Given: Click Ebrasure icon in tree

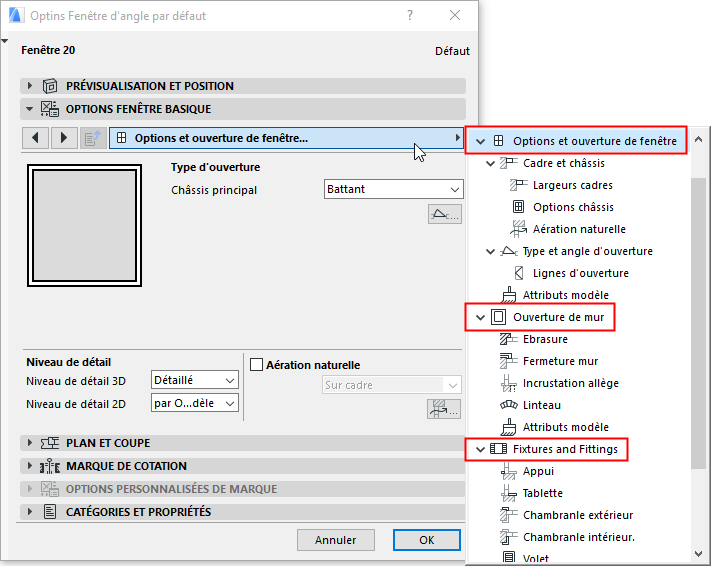Looking at the screenshot, I should click(508, 339).
